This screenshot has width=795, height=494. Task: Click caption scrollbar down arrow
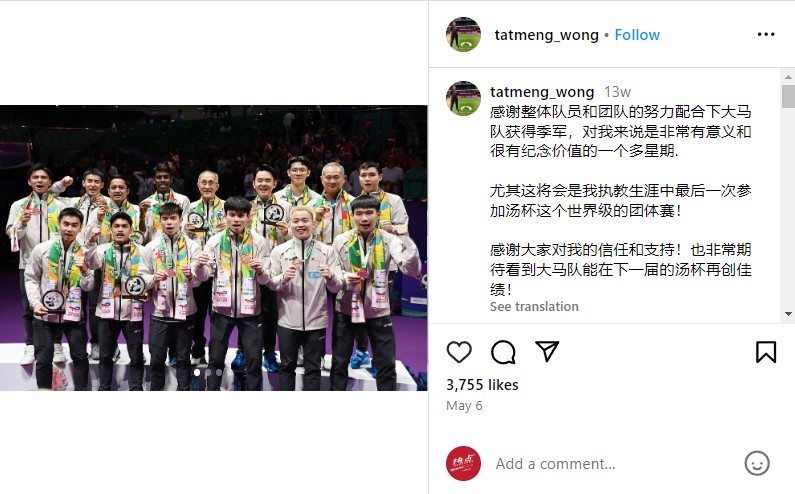(788, 314)
